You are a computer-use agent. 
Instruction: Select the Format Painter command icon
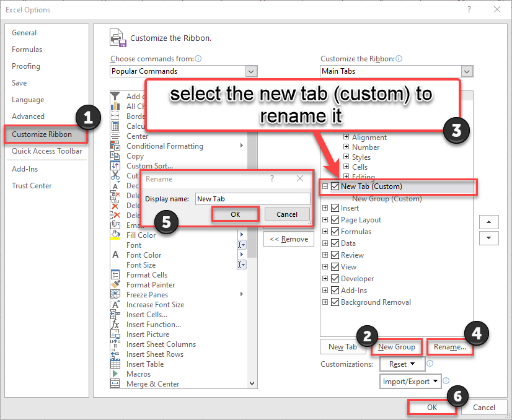[115, 284]
